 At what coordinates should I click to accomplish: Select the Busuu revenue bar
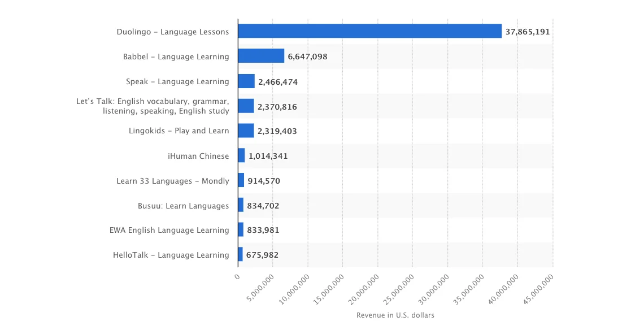coord(241,205)
